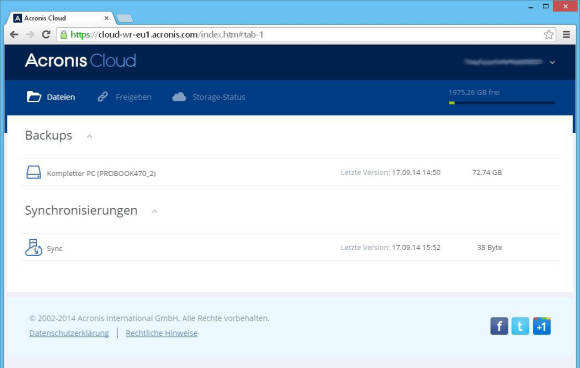Reload the page with the refresh icon

pos(46,34)
